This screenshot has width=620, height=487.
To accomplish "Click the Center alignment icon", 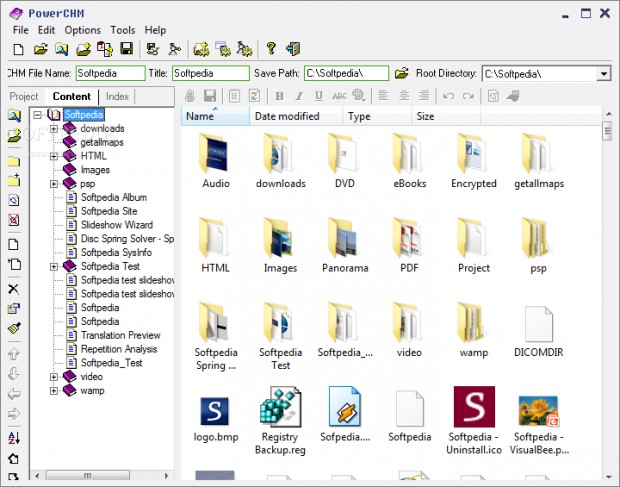I will pyautogui.click(x=404, y=96).
